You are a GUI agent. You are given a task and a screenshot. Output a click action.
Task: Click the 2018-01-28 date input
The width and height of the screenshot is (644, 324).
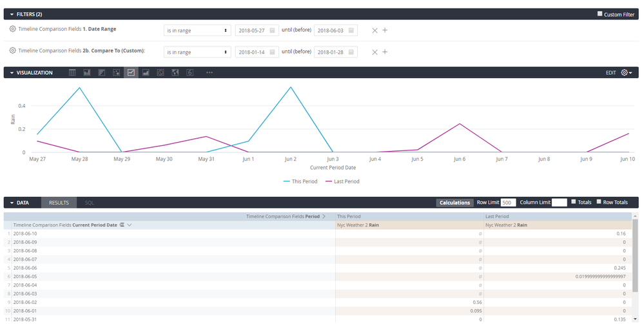[336, 52]
